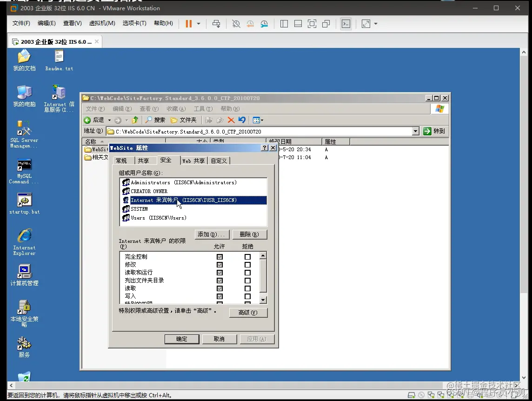Open SQL Server Management shortcut
This screenshot has width=532, height=401.
[x=24, y=134]
